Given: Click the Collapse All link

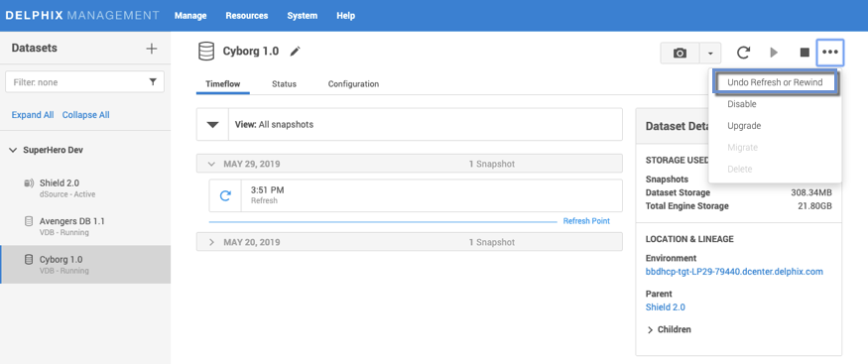Looking at the screenshot, I should [85, 115].
